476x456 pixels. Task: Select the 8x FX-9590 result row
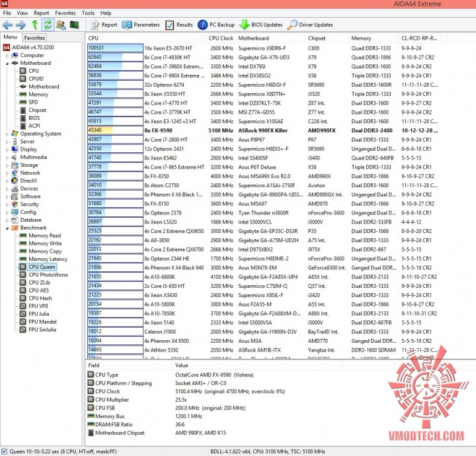tap(263, 130)
